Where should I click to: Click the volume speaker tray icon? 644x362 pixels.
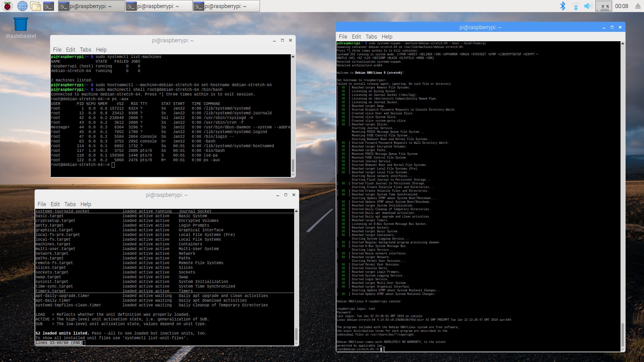(588, 6)
